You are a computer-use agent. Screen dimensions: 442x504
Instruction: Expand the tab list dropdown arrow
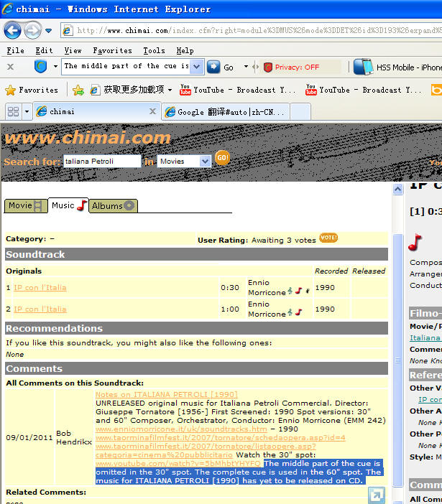tap(27, 112)
